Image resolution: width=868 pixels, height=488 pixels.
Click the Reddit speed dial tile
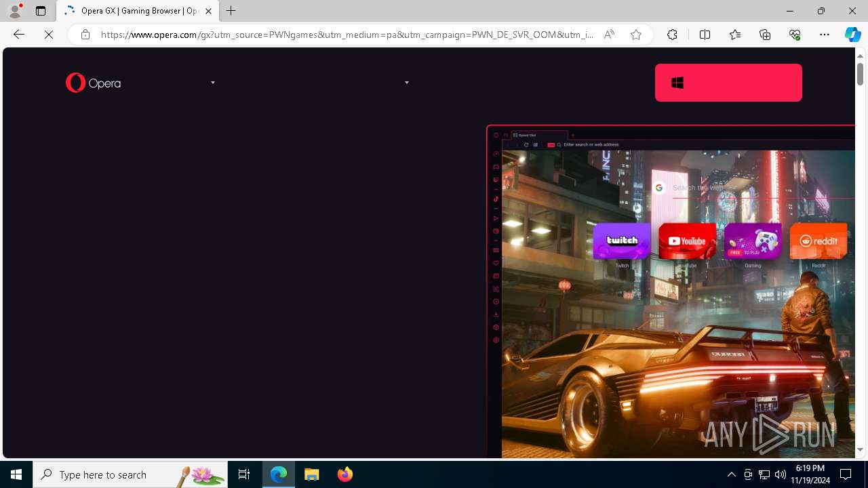[x=818, y=241]
